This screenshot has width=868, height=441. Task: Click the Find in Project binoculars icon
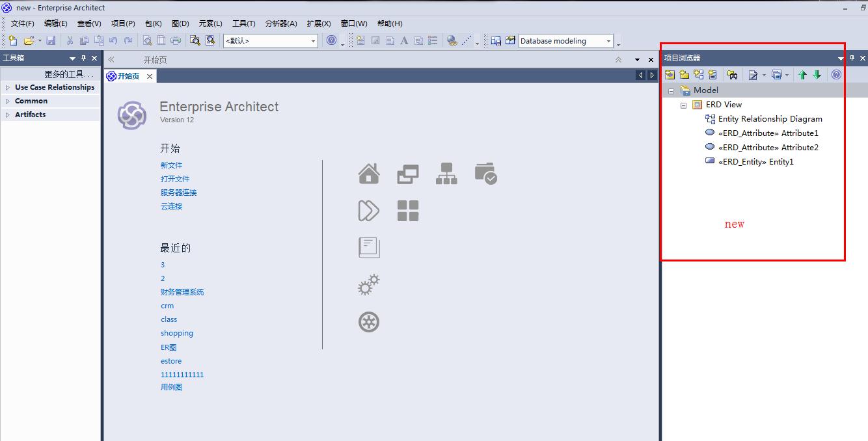point(195,40)
